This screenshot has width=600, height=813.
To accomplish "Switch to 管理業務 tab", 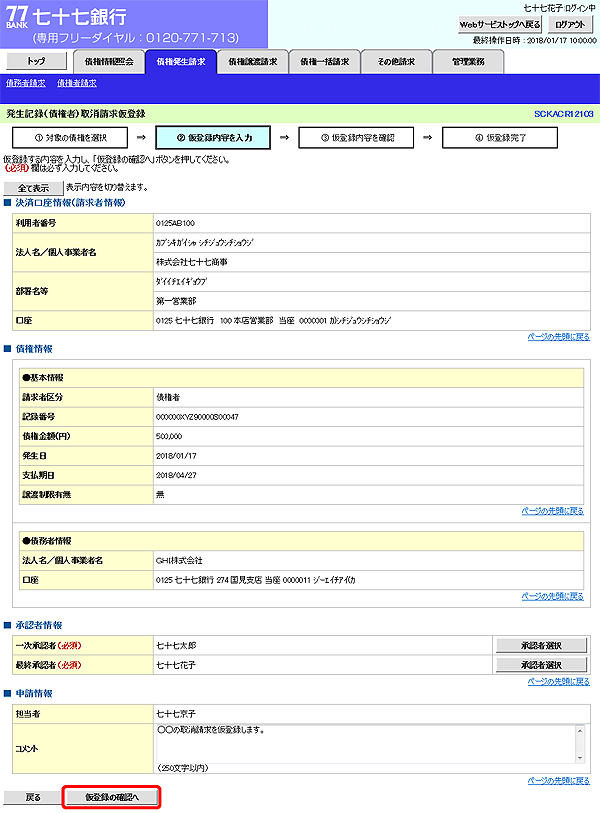I will (x=468, y=62).
